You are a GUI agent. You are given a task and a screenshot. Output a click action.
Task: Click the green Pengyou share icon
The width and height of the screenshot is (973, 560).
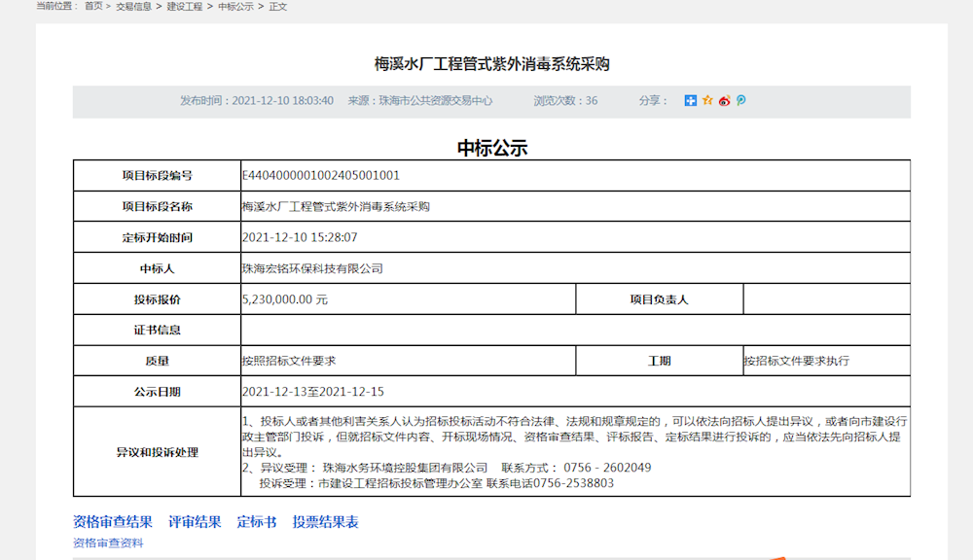click(x=740, y=101)
